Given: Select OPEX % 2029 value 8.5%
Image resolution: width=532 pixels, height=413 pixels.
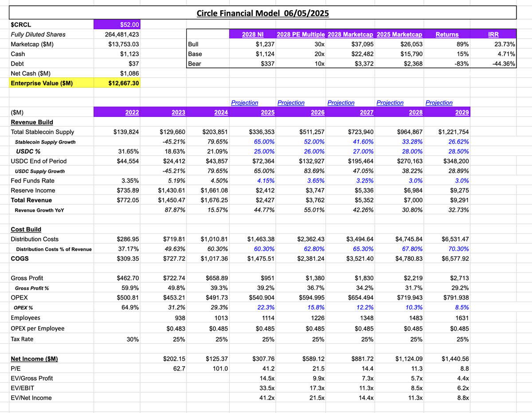Looking at the screenshot, I should point(461,308).
